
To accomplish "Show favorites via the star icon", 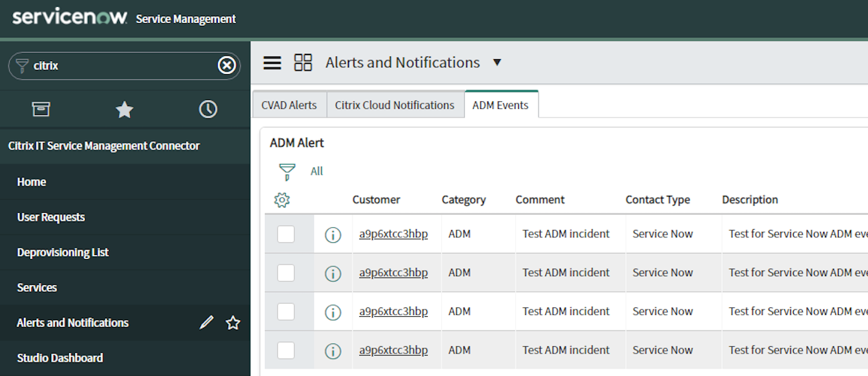I will point(125,109).
